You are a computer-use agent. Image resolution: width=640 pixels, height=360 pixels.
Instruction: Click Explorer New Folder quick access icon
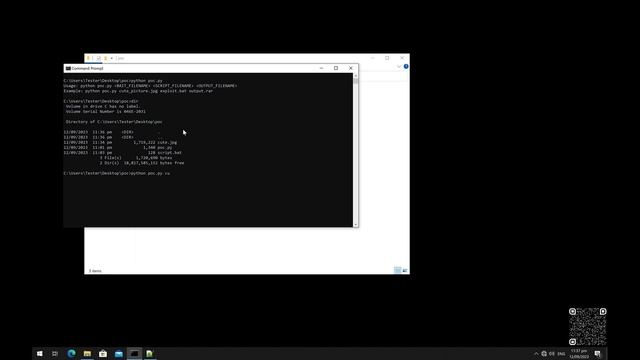[105, 58]
